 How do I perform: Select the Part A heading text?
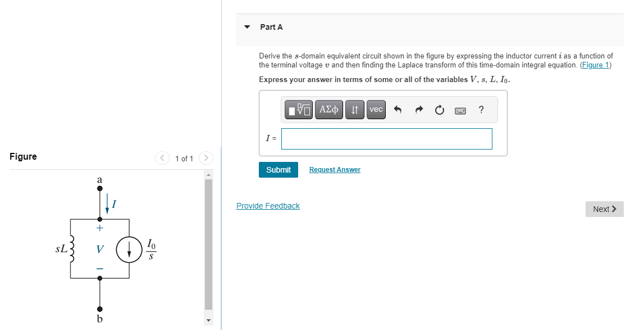coord(271,26)
